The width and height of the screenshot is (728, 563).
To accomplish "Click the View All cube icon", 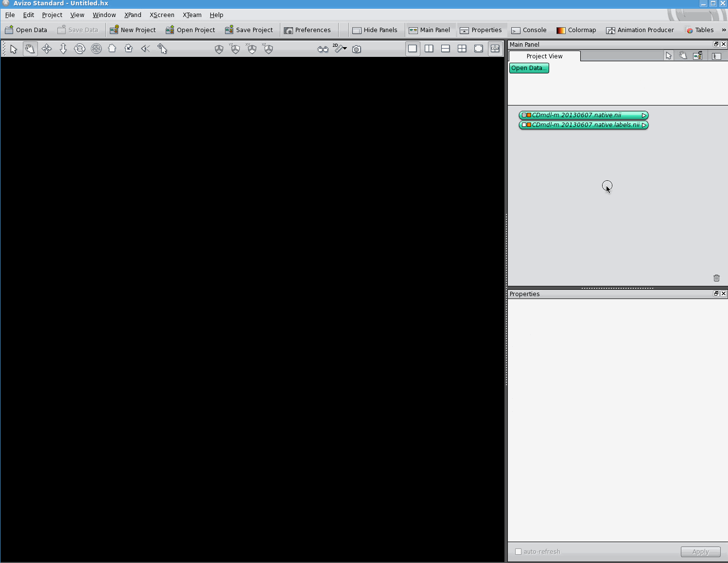I will tap(219, 49).
